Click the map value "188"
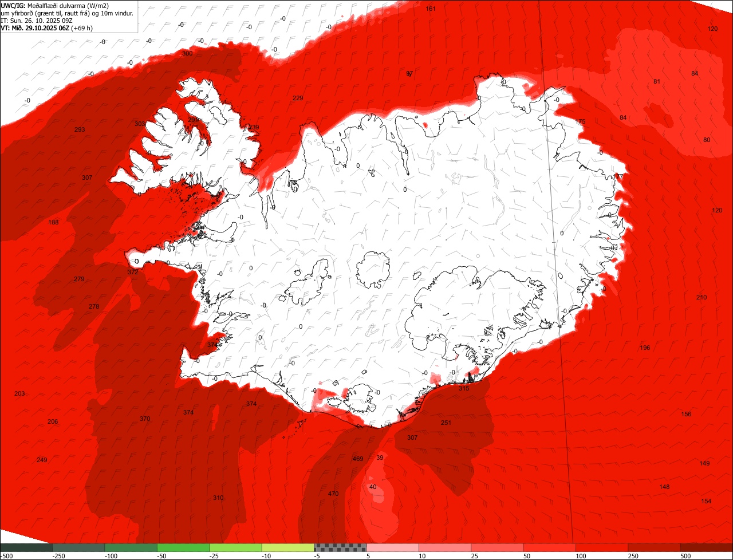Viewport: 733px width, 560px height. tap(53, 222)
